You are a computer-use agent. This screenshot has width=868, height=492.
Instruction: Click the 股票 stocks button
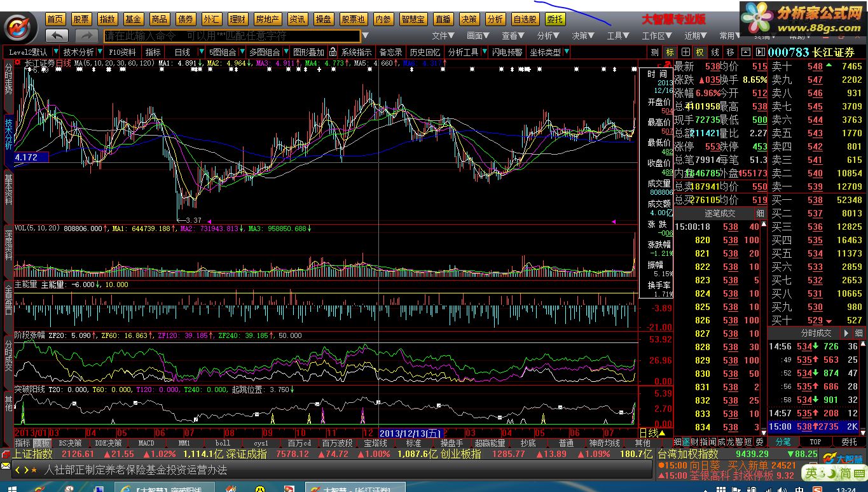click(x=81, y=20)
